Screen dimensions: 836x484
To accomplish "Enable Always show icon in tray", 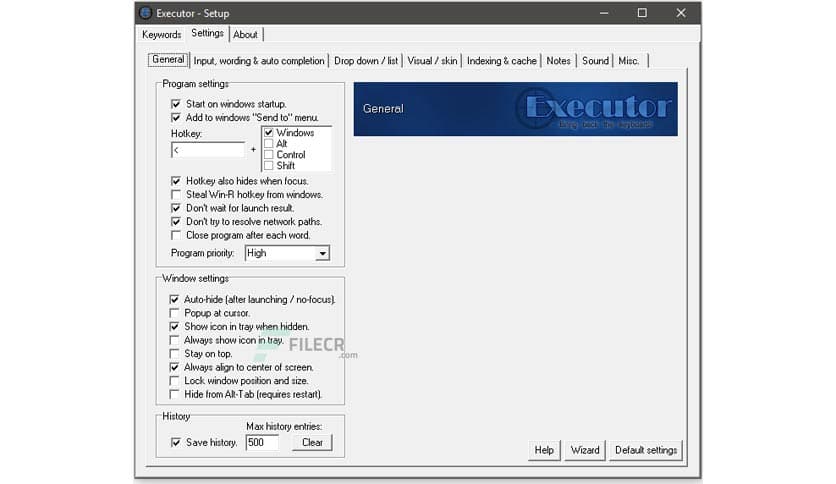I will (174, 340).
